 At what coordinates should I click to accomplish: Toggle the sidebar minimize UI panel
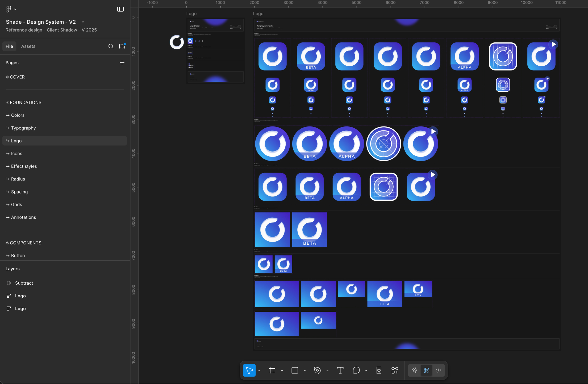click(x=120, y=9)
